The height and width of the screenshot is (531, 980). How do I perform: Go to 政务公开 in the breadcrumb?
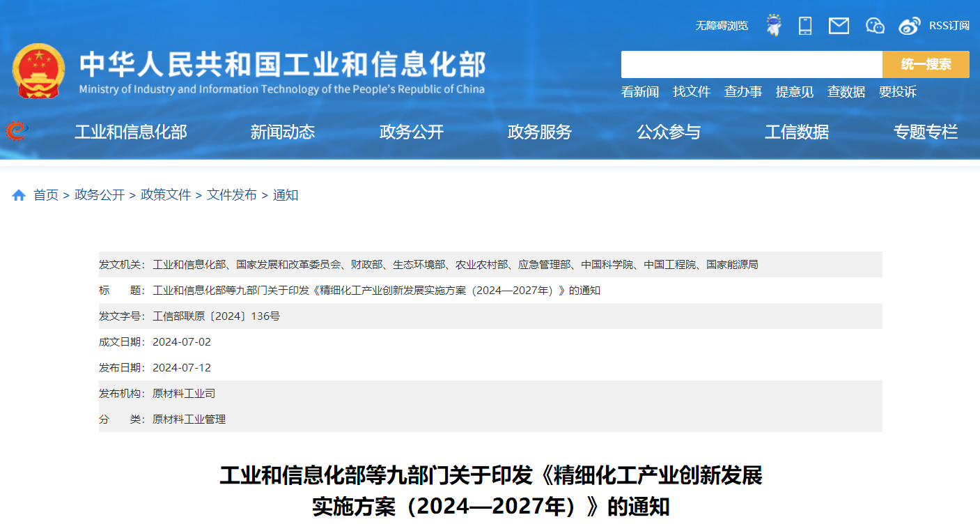coord(100,195)
